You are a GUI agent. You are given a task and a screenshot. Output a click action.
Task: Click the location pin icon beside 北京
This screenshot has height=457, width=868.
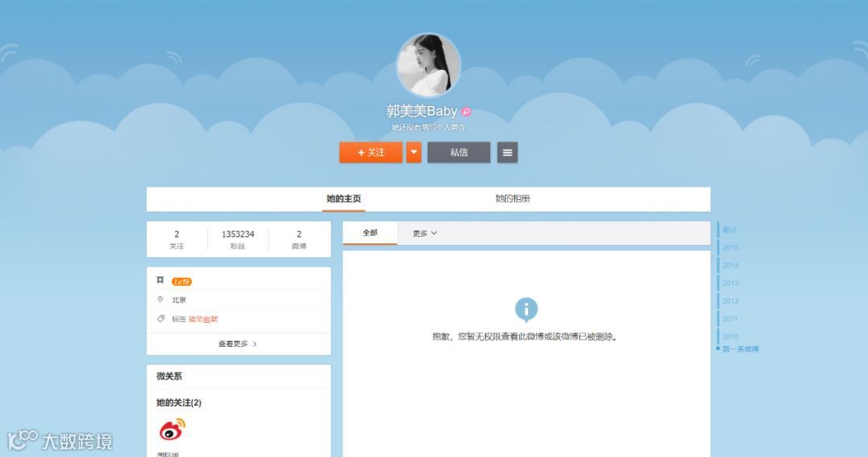coord(160,300)
